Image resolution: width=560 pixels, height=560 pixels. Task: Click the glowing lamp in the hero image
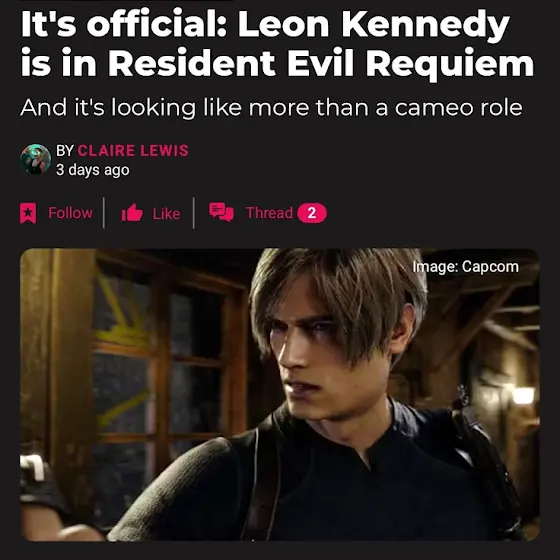coord(523,395)
